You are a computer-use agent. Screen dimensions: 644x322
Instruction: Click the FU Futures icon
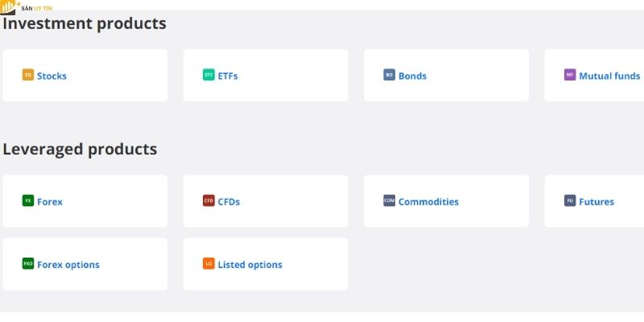tap(570, 200)
